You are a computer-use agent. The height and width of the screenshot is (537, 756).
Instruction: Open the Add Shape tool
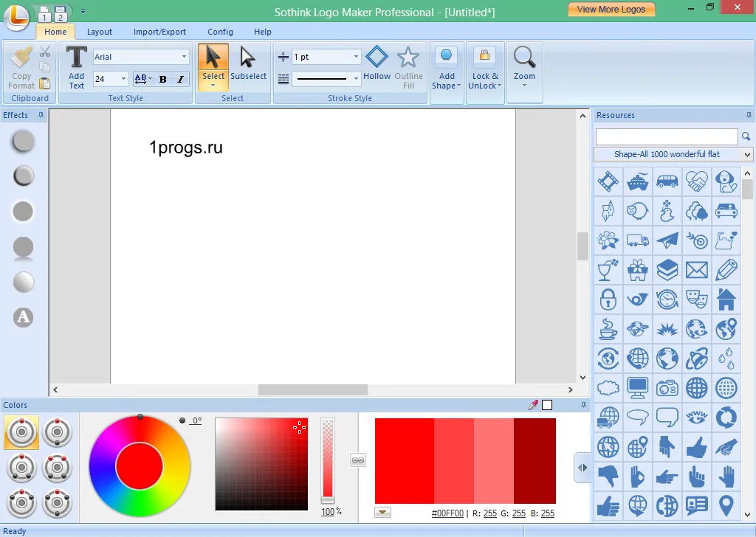(446, 67)
